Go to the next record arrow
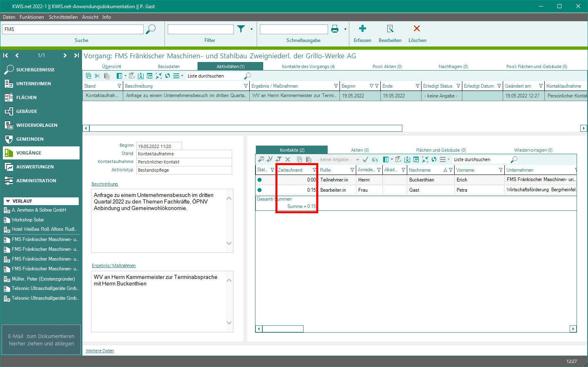This screenshot has height=367, width=588. [65, 55]
